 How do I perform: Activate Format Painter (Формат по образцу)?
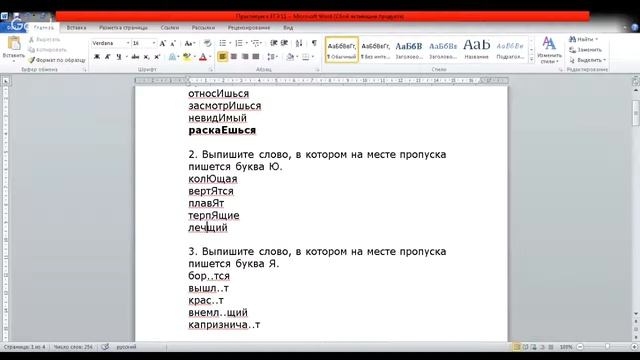57,60
